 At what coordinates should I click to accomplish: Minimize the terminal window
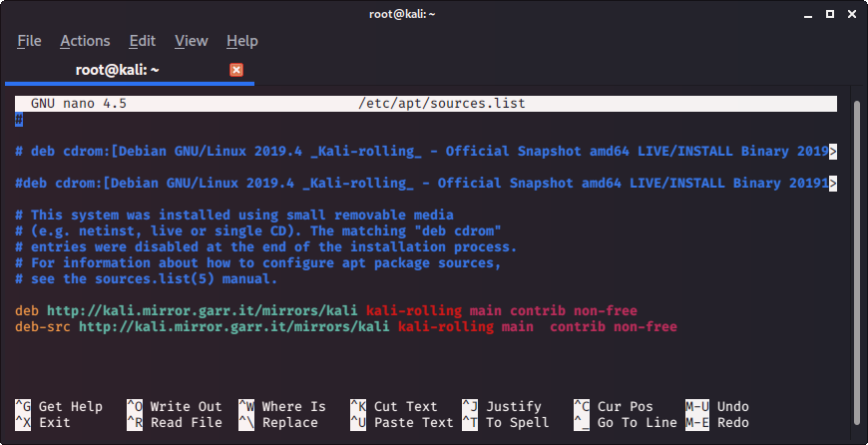click(809, 12)
